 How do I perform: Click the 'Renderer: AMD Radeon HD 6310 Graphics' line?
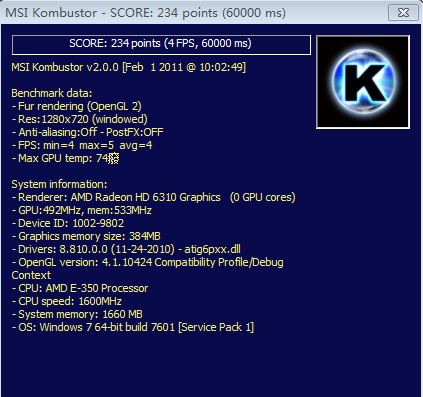click(154, 197)
